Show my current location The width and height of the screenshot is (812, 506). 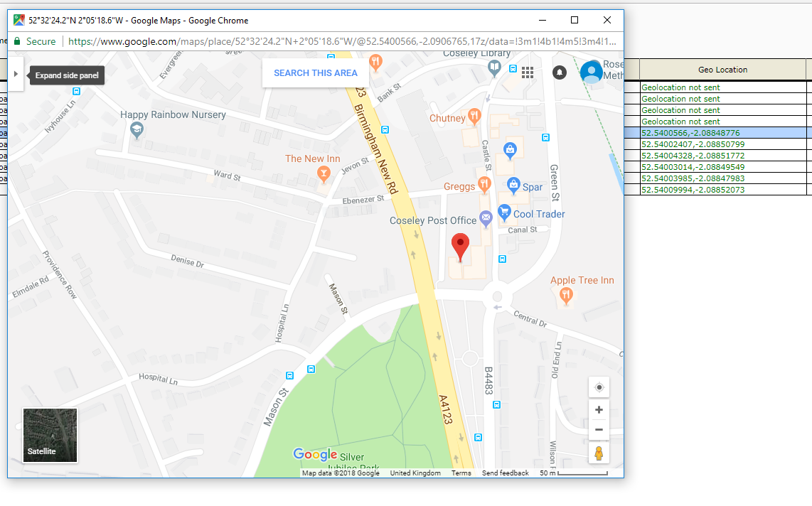point(599,387)
